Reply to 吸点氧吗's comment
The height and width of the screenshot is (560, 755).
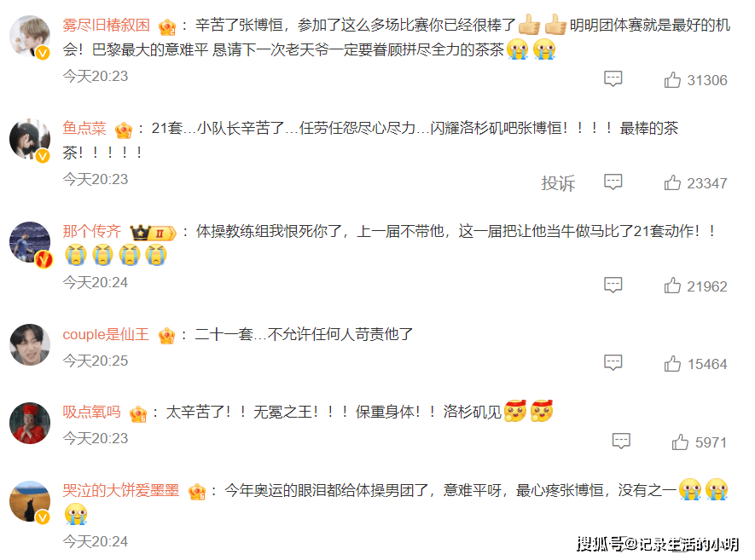point(621,441)
